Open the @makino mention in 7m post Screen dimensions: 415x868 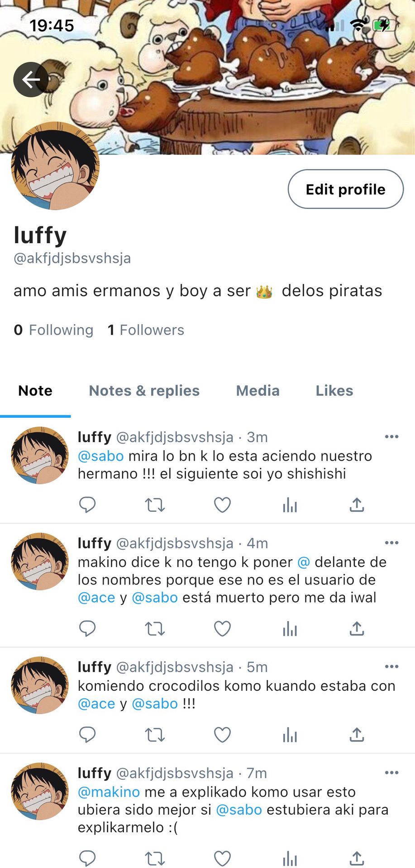(109, 792)
